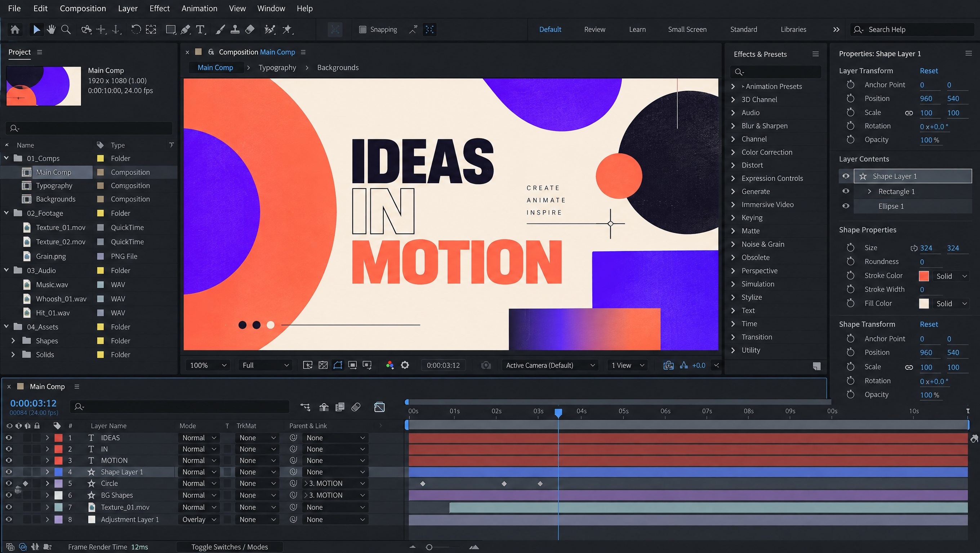Select the Rectangle shape tool
Image resolution: width=980 pixels, height=553 pixels.
click(171, 29)
